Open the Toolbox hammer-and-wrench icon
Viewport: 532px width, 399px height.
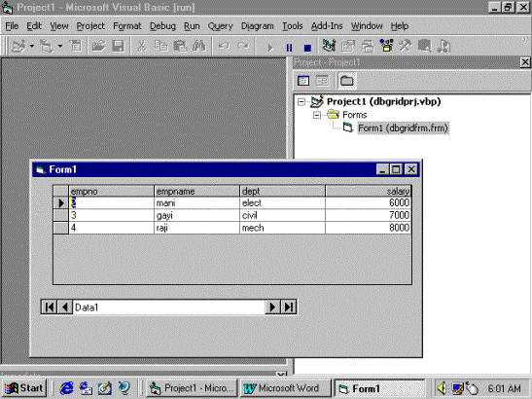point(406,46)
